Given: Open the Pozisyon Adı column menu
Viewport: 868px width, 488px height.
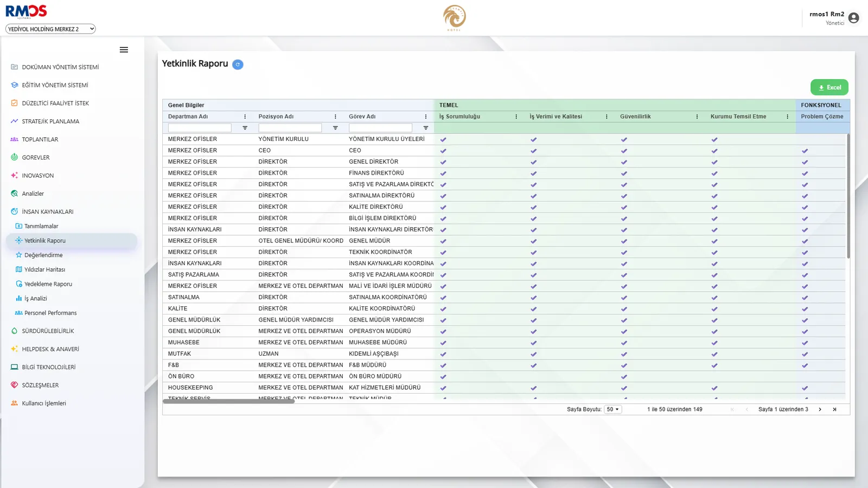Looking at the screenshot, I should (x=335, y=117).
